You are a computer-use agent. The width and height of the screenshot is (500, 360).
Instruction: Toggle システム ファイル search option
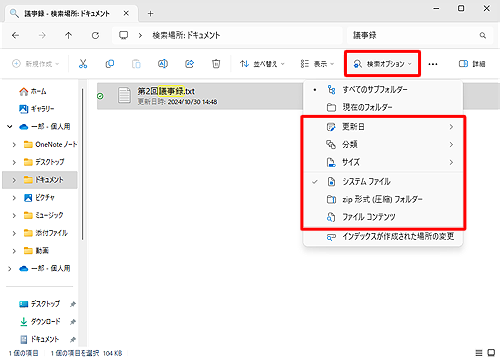pyautogui.click(x=383, y=182)
